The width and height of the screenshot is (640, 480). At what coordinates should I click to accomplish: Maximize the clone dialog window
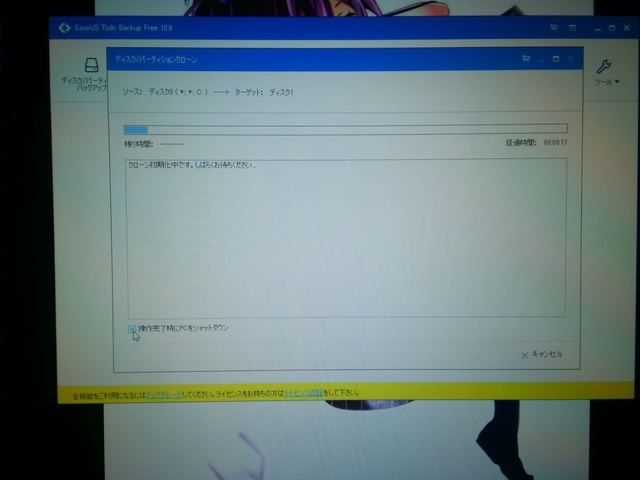click(555, 59)
